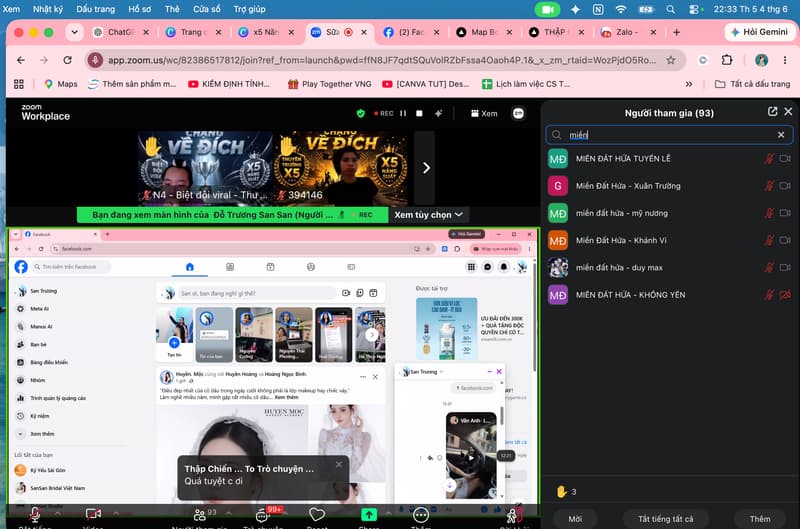The height and width of the screenshot is (529, 800).
Task: Open Tất cả dấu trang folder
Action: 753,84
